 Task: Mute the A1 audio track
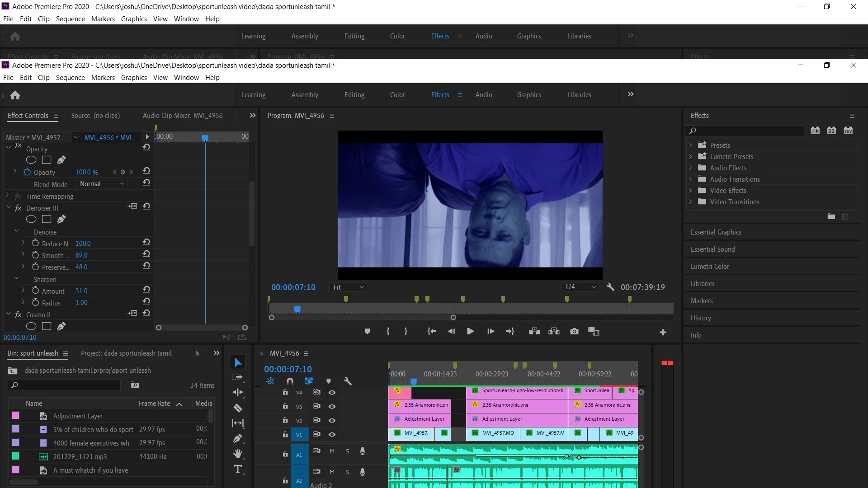pos(332,451)
